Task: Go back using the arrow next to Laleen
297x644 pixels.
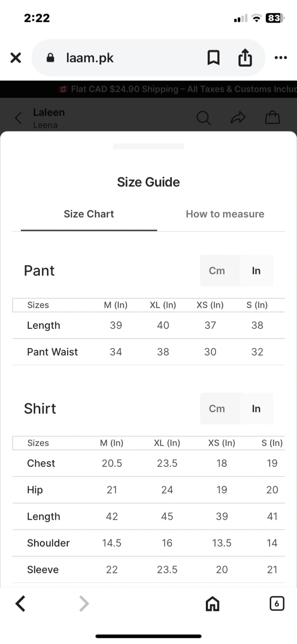Action: click(x=18, y=118)
